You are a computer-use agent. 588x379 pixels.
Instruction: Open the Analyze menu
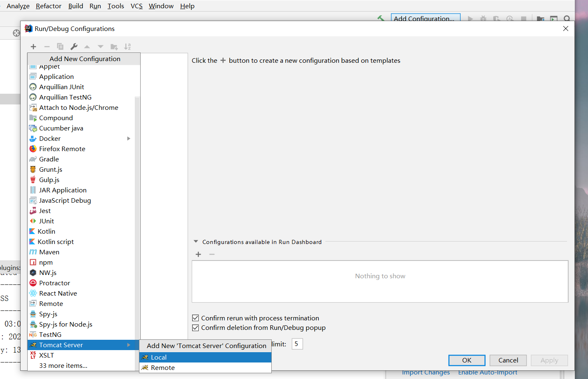point(18,6)
